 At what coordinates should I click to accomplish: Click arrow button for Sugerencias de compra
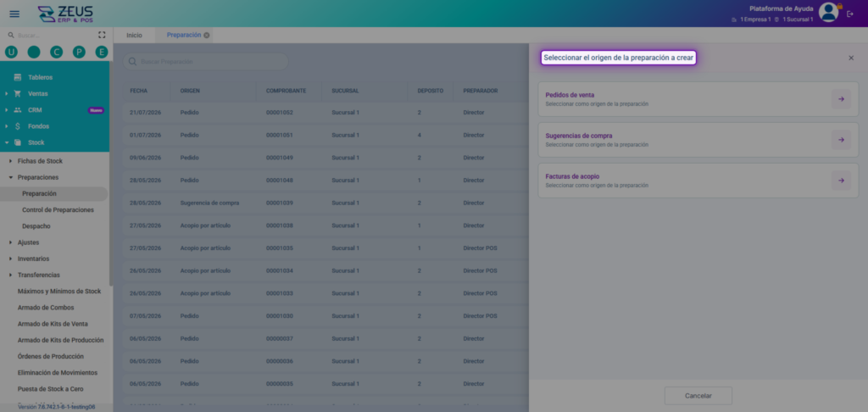tap(841, 140)
